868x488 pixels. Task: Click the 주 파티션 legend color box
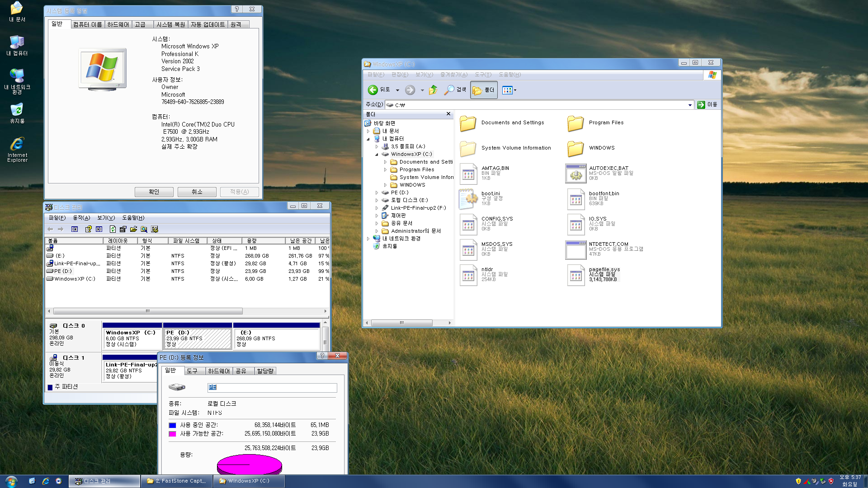(x=50, y=387)
